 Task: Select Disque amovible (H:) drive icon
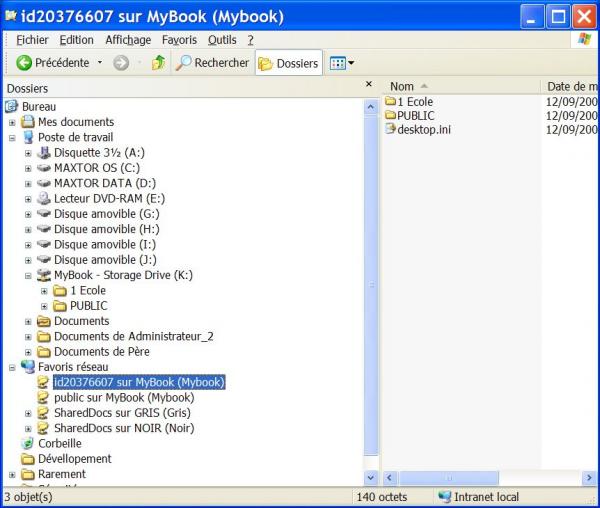44,229
